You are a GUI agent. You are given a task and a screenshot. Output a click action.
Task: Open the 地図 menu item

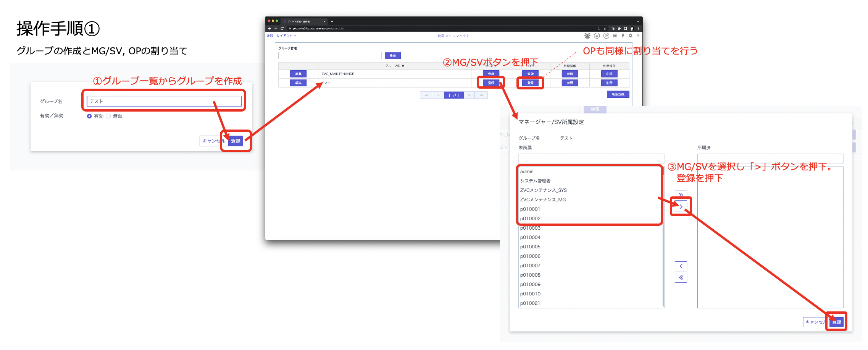tap(270, 36)
